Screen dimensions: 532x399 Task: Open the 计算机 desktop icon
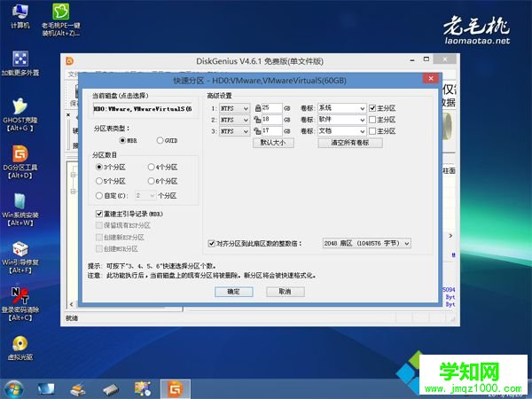20,16
